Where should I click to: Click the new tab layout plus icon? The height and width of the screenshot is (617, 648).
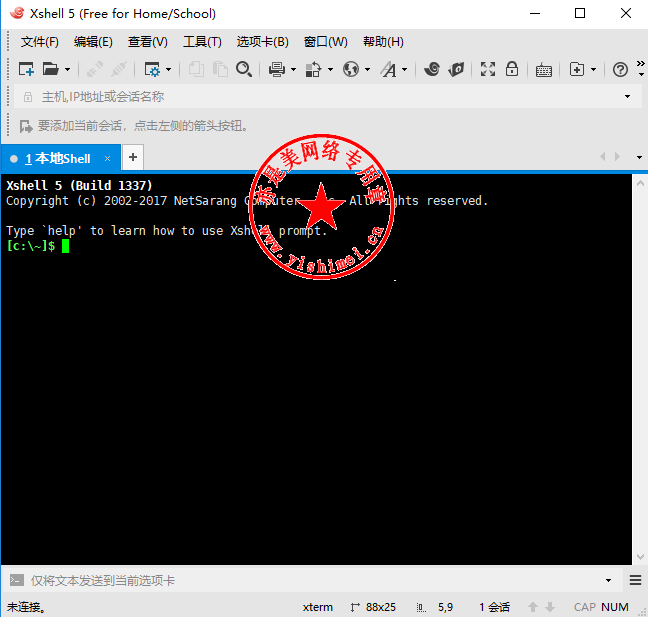pyautogui.click(x=577, y=69)
